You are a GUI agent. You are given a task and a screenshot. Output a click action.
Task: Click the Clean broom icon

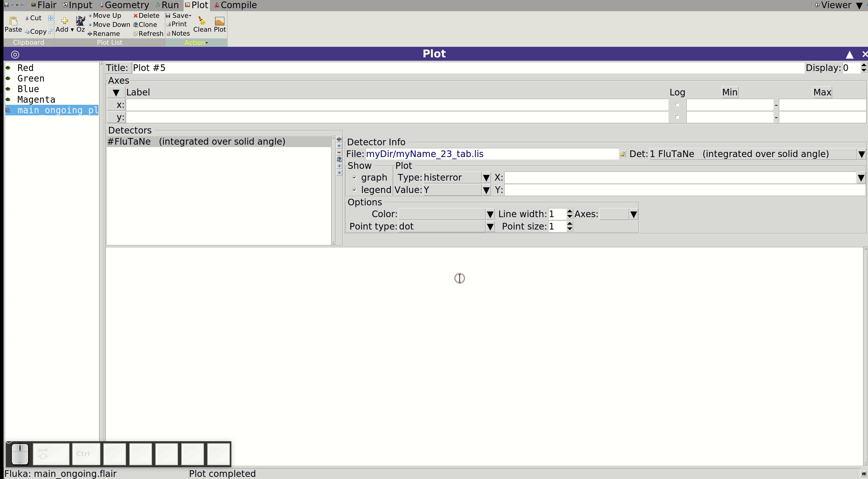[x=202, y=21]
